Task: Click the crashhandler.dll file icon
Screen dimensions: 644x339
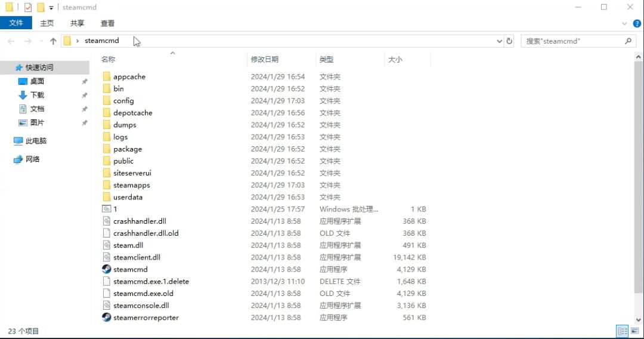Action: click(x=107, y=221)
